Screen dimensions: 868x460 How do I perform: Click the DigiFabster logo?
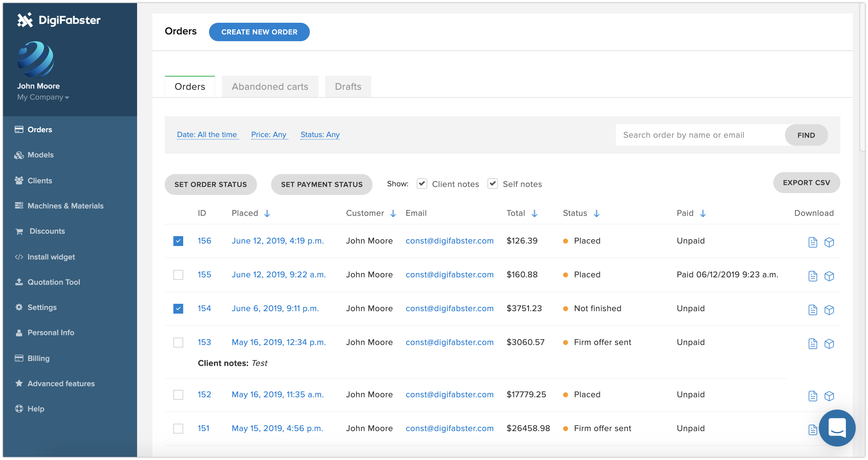click(58, 20)
